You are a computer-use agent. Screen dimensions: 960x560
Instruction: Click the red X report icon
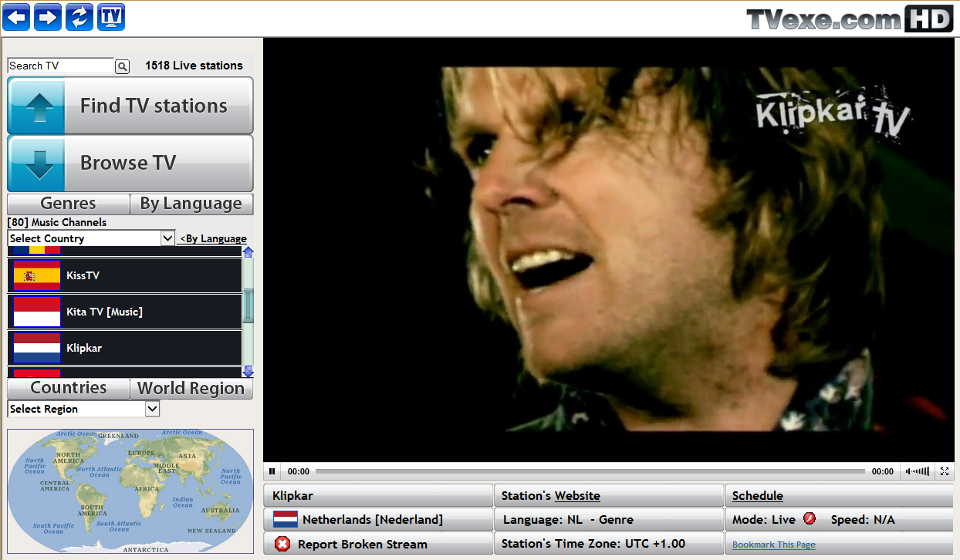coord(282,544)
